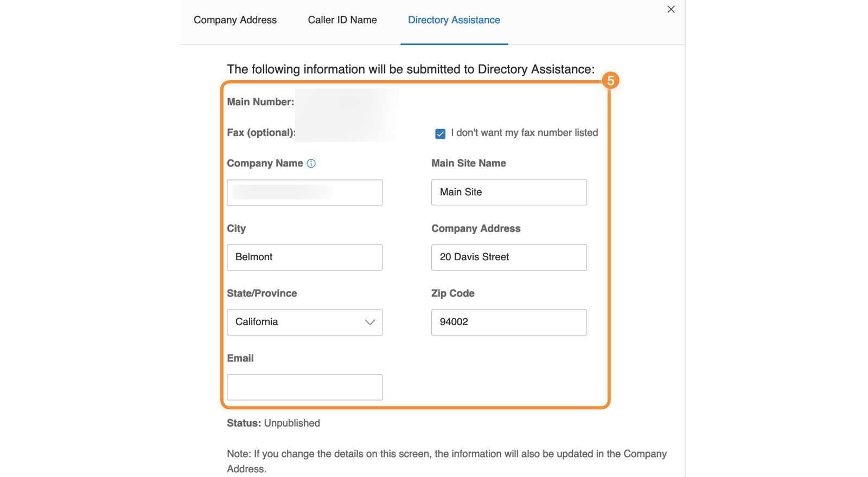Select the Directory Assistance tab
Image resolution: width=868 pixels, height=477 pixels.
(x=454, y=20)
